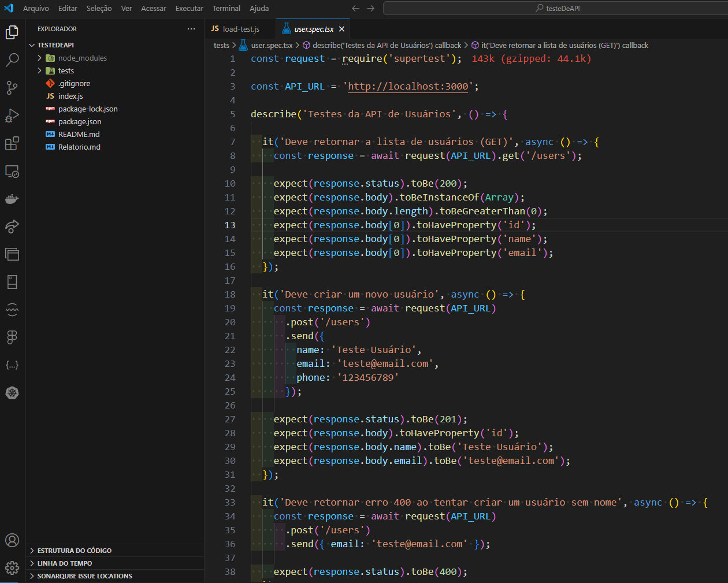Screen dimensions: 728x583
Task: Open package.json in the explorer
Action: click(80, 121)
